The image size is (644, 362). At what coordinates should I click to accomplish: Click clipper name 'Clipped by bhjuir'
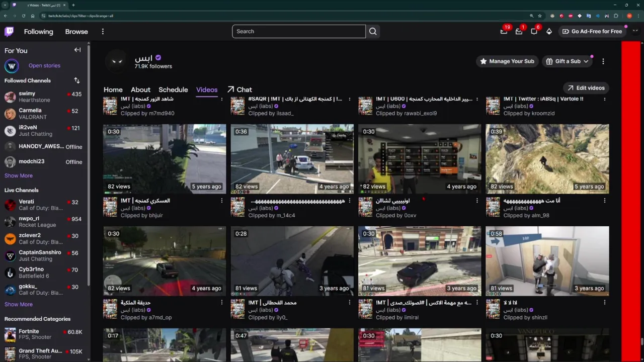tap(141, 215)
